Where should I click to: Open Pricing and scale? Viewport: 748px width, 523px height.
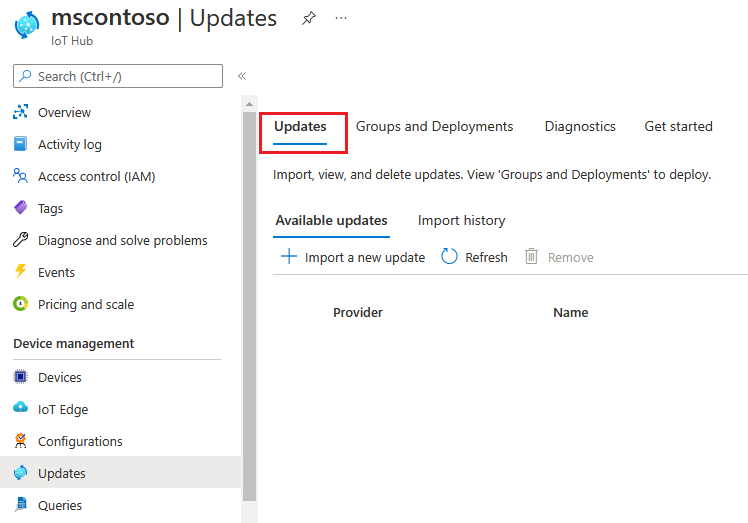[86, 304]
